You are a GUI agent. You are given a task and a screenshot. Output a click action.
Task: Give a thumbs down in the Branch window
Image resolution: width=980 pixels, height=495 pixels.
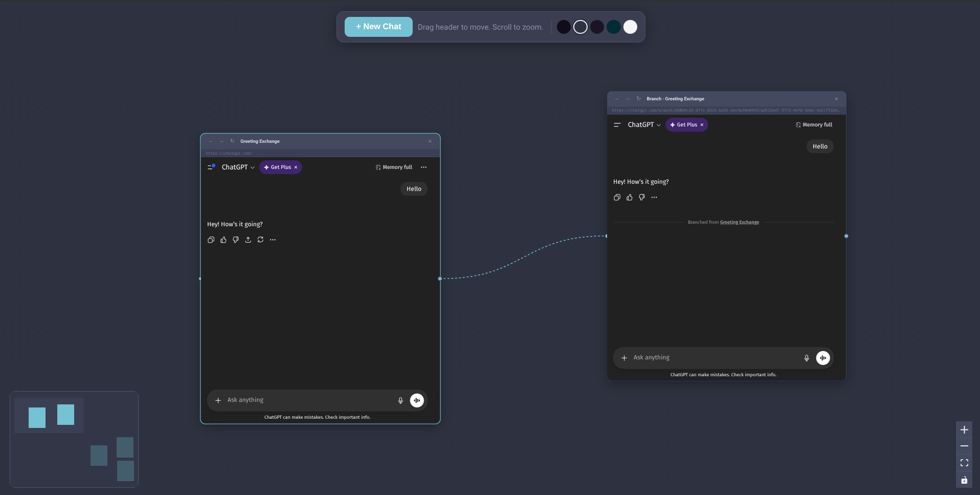point(641,198)
